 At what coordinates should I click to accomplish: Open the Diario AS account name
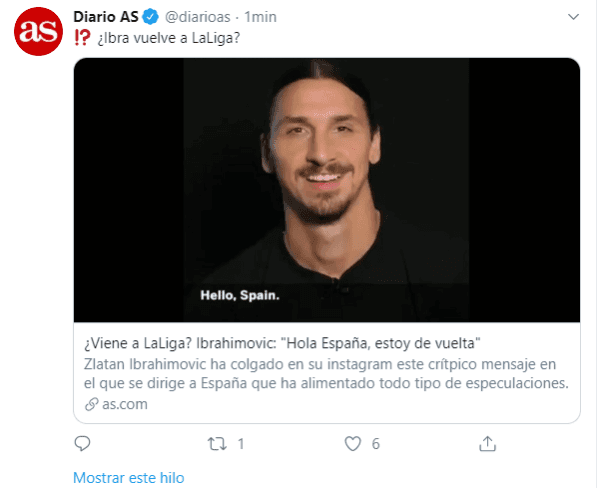[x=106, y=17]
